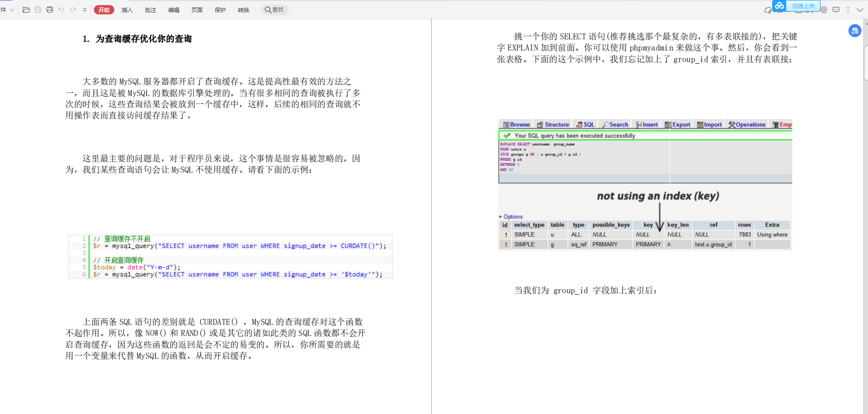Select the 开始 tab

point(104,10)
